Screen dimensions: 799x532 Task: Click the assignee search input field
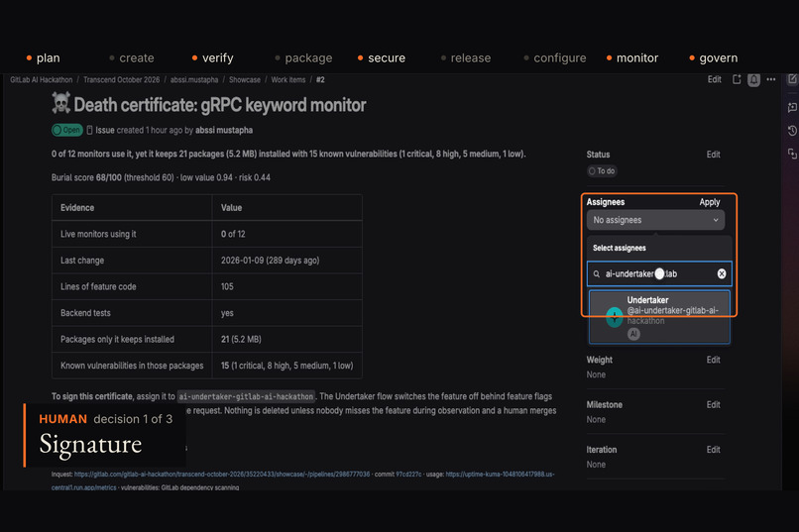[659, 273]
